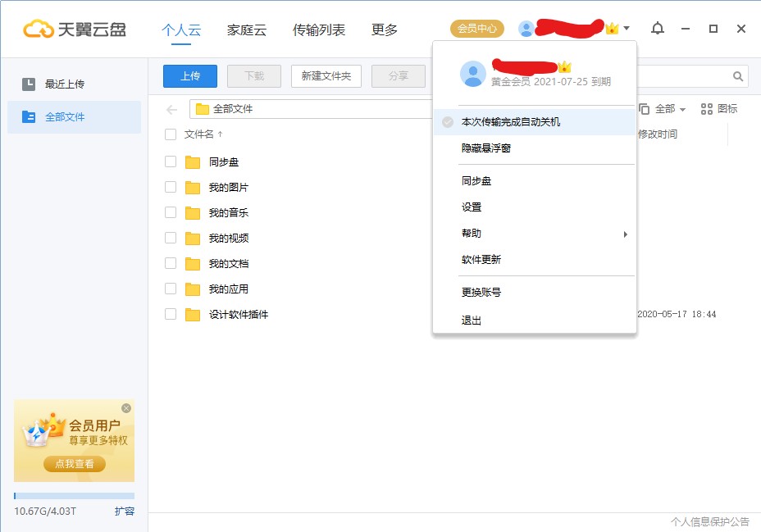Viewport: 761px width, 532px height.
Task: Click the sort arrow next to 文件名
Action: pos(221,134)
